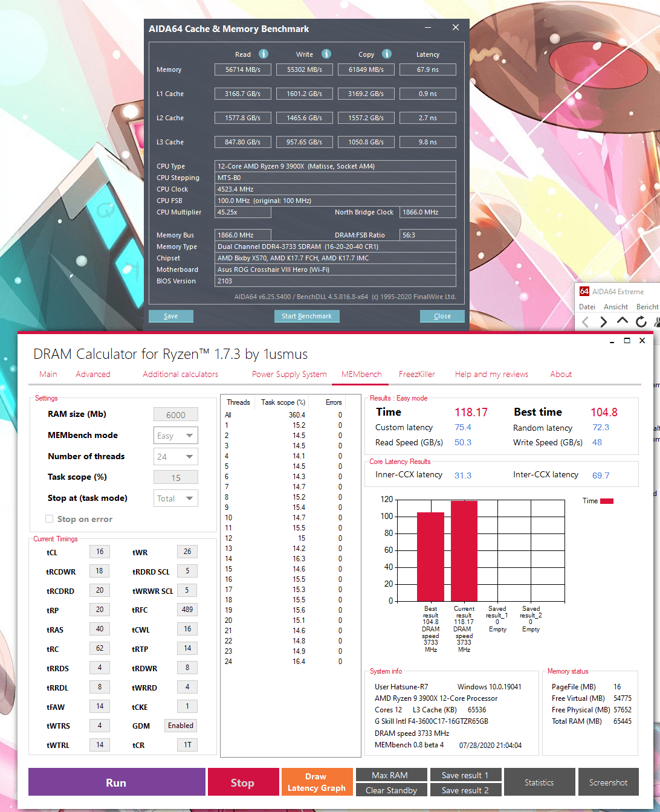Close the AIDA64 benchmark window

(456, 28)
